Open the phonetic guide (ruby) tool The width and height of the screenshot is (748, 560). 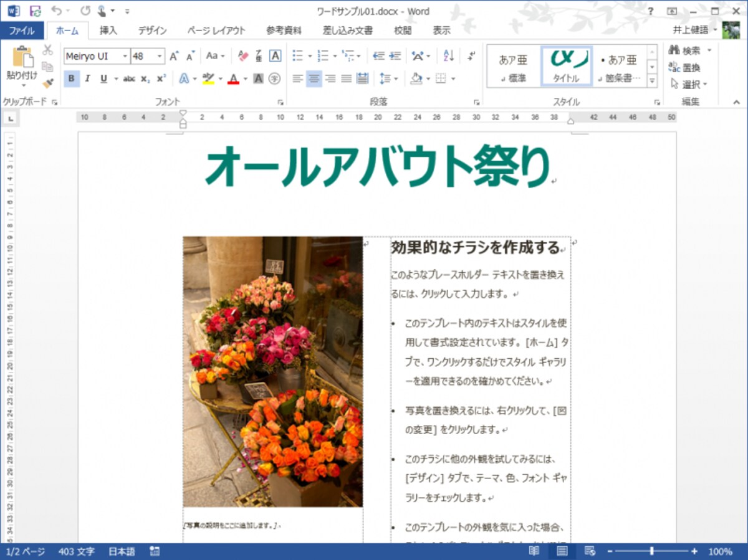259,56
